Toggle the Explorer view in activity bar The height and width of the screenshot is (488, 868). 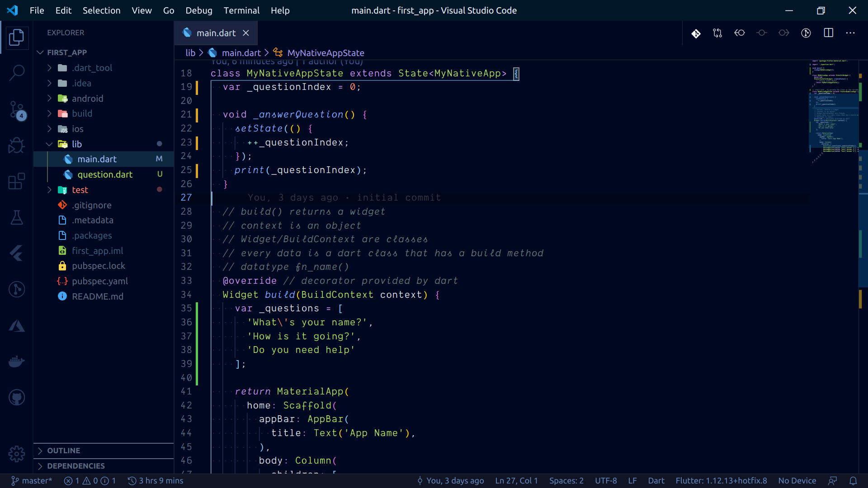coord(17,37)
